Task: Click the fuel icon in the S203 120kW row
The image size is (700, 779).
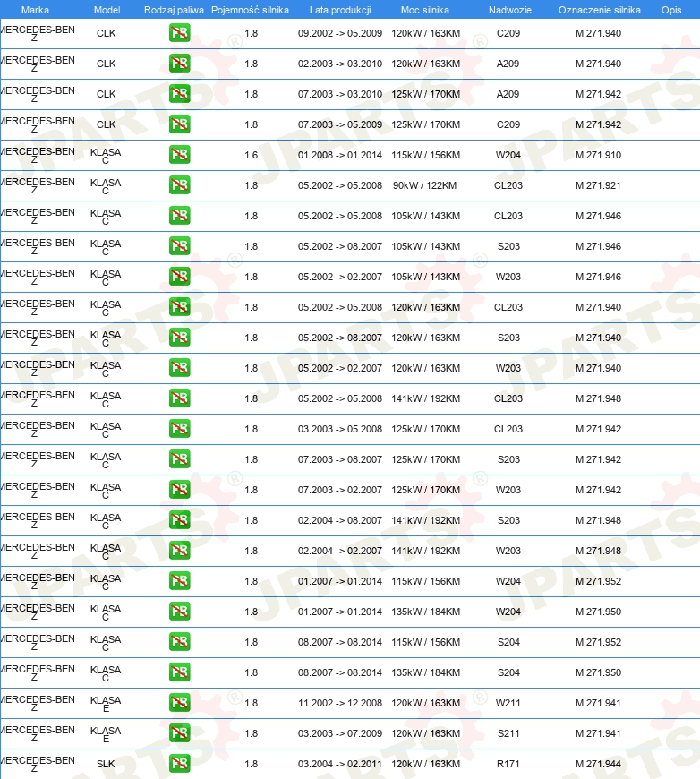Action: [x=179, y=338]
